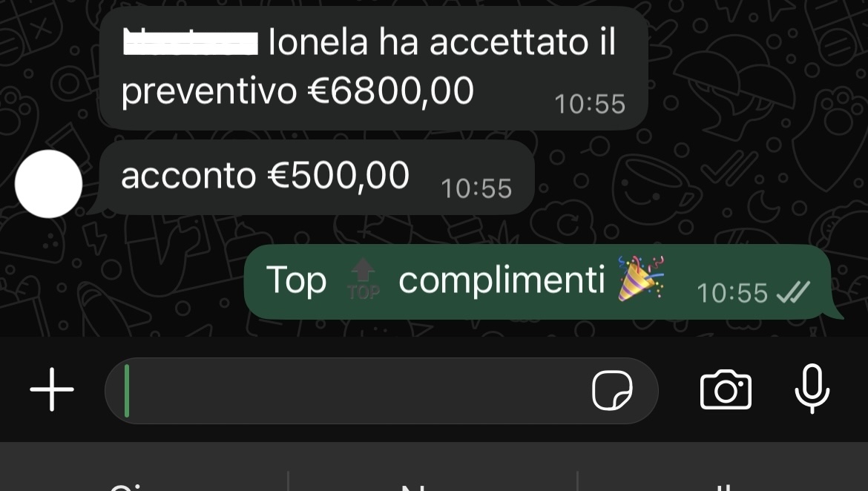The height and width of the screenshot is (491, 868).
Task: Open the sticker picker in message field
Action: click(x=612, y=390)
